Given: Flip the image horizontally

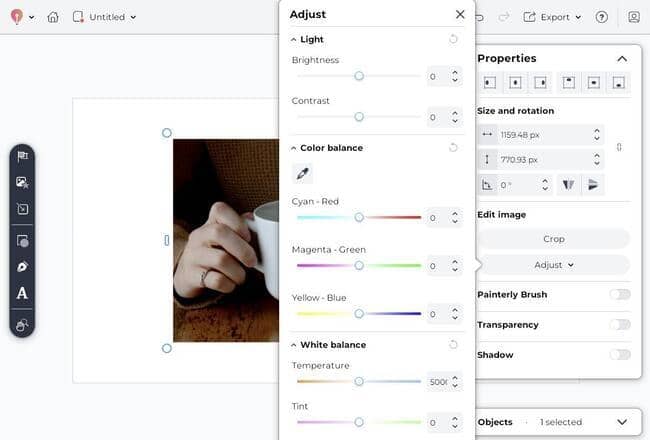Looking at the screenshot, I should [x=568, y=185].
